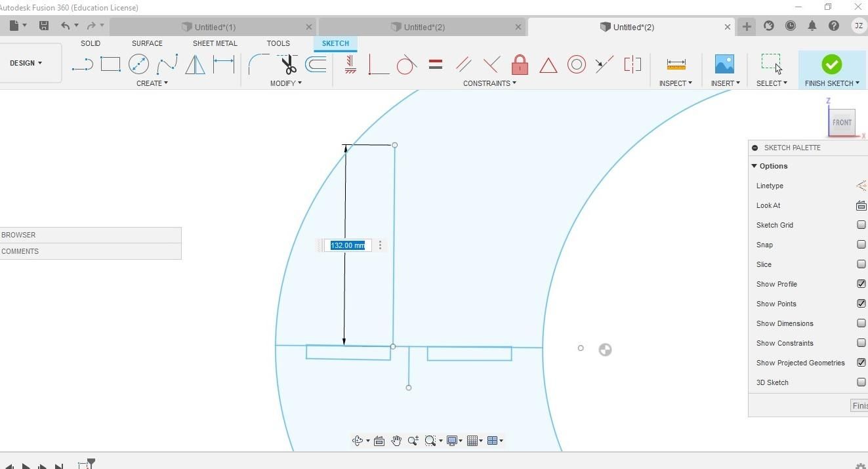Switch to the TOOLS tab
Screen dimensions: 868x469
click(278, 43)
